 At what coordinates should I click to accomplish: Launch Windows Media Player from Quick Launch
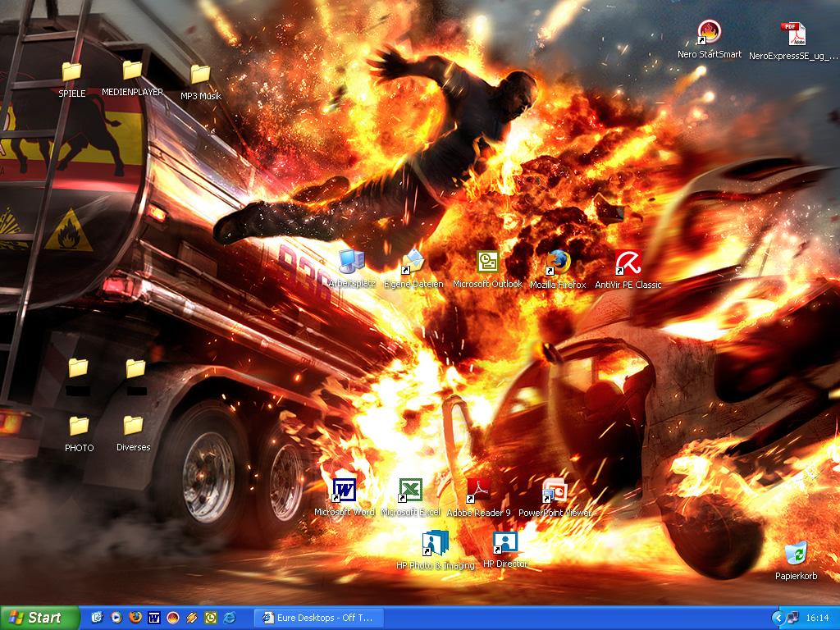(116, 618)
